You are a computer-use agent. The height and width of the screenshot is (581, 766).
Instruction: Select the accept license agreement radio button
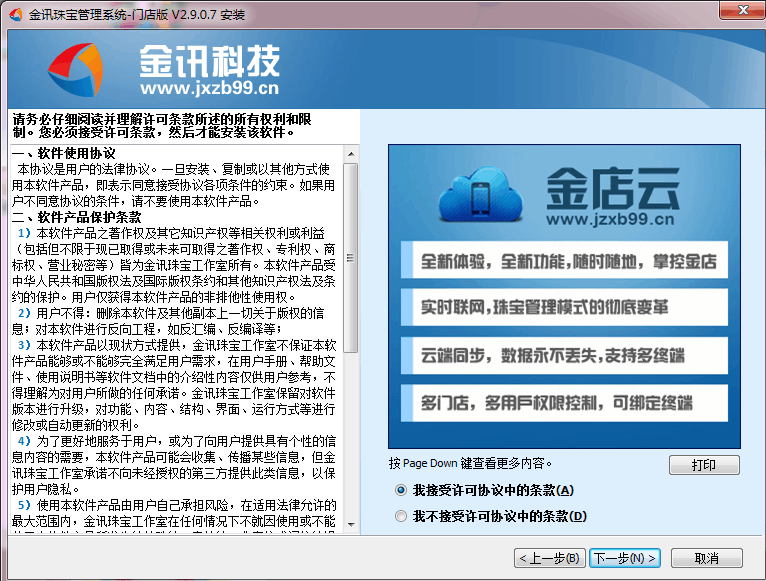coord(401,490)
